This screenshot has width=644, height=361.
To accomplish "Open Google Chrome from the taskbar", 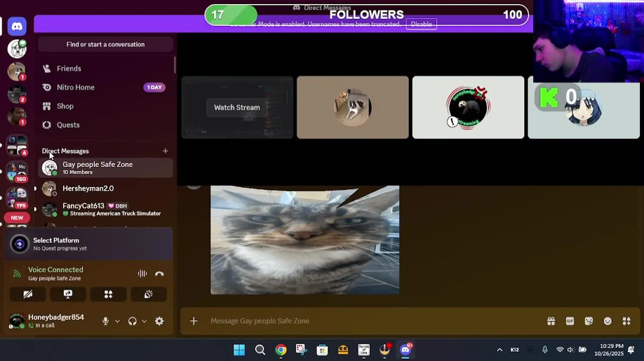I will point(281,349).
